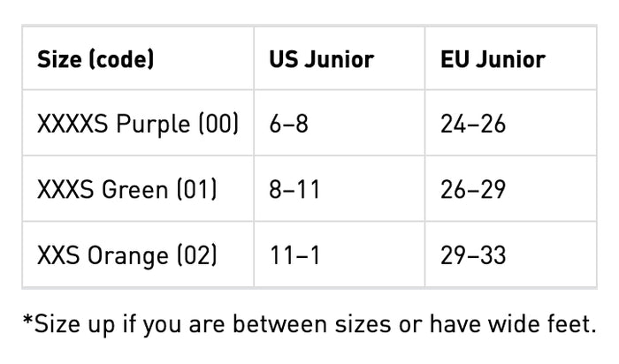The width and height of the screenshot is (619, 364).
Task: Click the Size (code) column header
Action: click(138, 58)
